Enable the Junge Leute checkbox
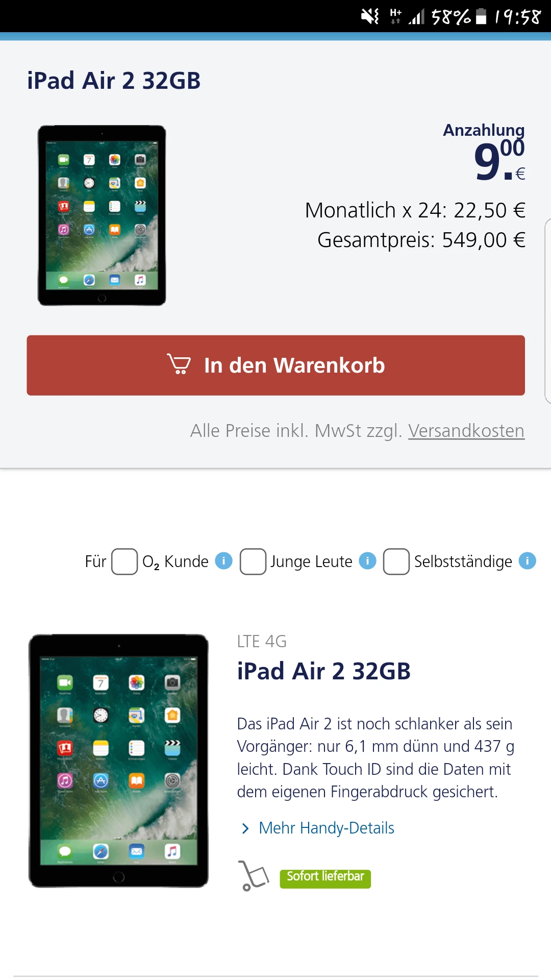551x980 pixels. [253, 561]
